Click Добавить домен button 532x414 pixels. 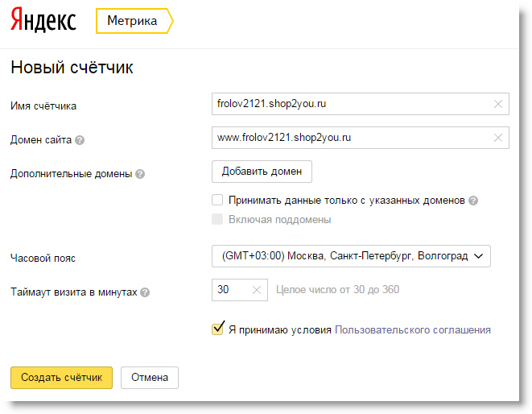click(262, 172)
